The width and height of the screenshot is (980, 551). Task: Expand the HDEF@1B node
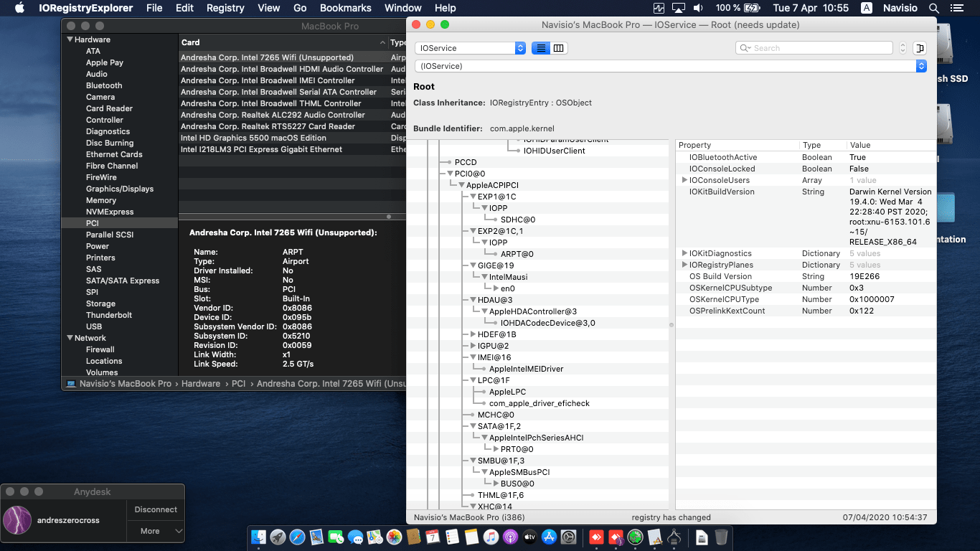pyautogui.click(x=472, y=334)
